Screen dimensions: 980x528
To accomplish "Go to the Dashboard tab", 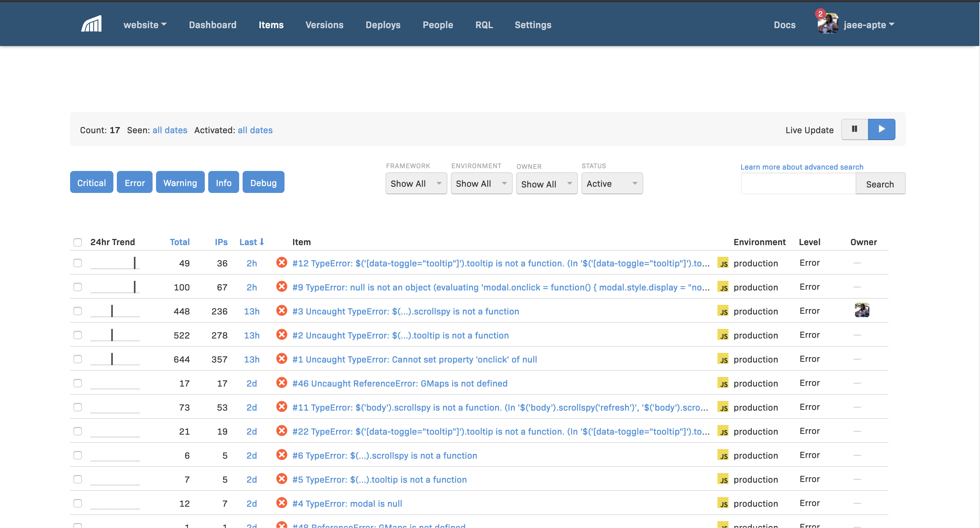I will (213, 25).
